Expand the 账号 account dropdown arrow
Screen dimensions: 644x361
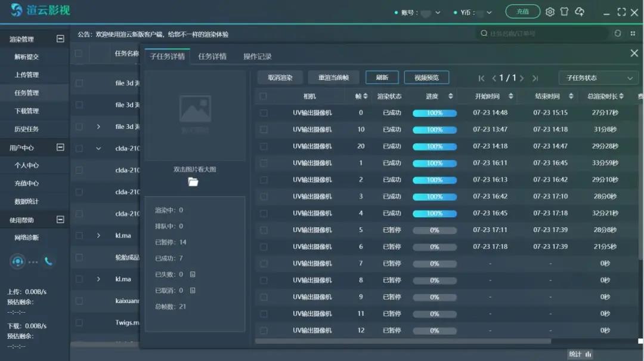coord(438,13)
